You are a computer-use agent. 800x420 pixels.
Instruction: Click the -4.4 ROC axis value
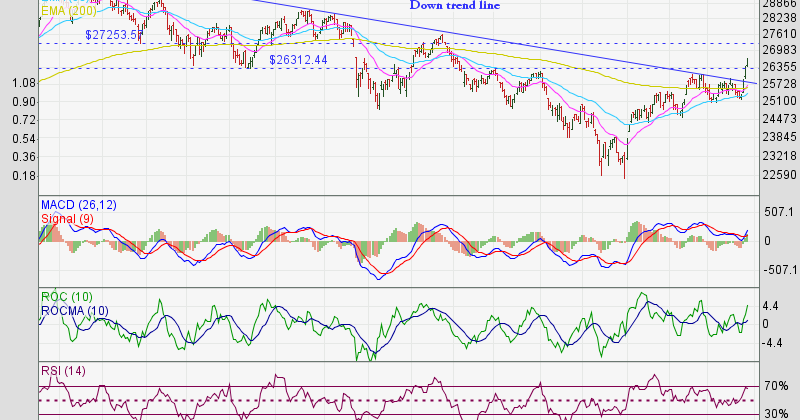(x=772, y=343)
